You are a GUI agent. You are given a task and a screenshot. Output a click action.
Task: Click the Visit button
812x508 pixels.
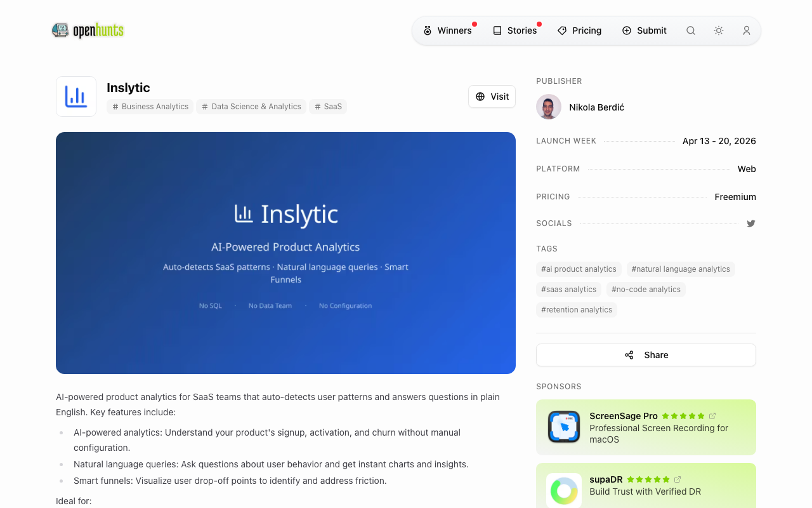coord(492,97)
